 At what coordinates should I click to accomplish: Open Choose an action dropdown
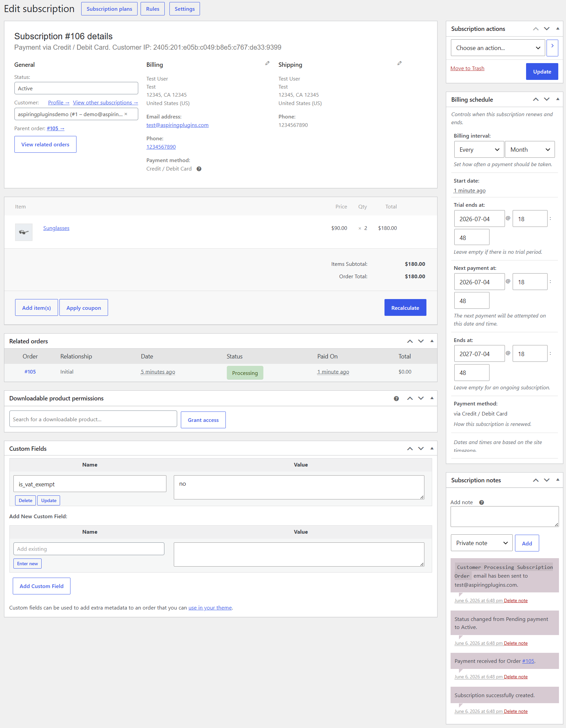[x=498, y=48]
